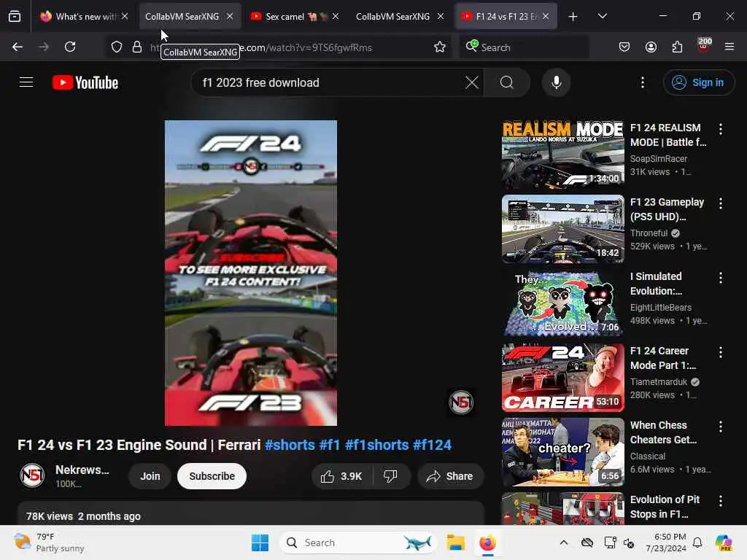Open the Windows Start button

[260, 542]
